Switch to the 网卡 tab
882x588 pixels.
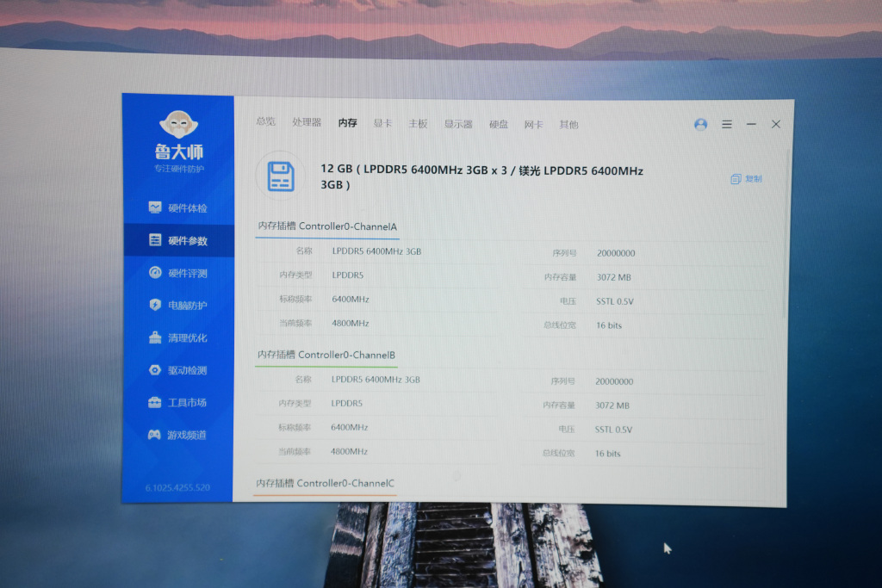[533, 124]
